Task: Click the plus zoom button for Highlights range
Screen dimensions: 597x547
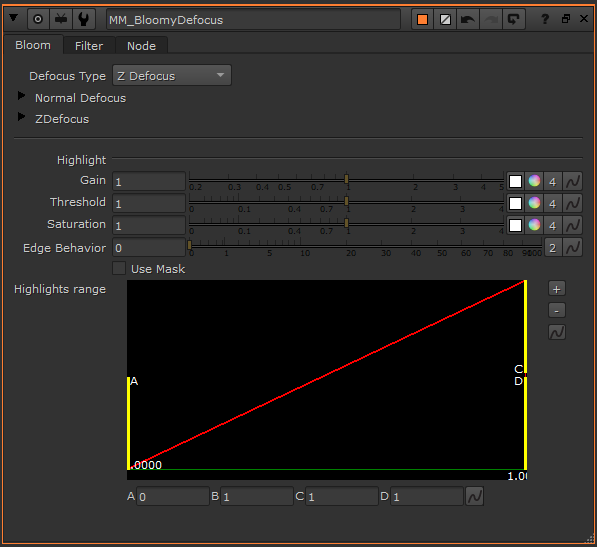Action: 557,289
